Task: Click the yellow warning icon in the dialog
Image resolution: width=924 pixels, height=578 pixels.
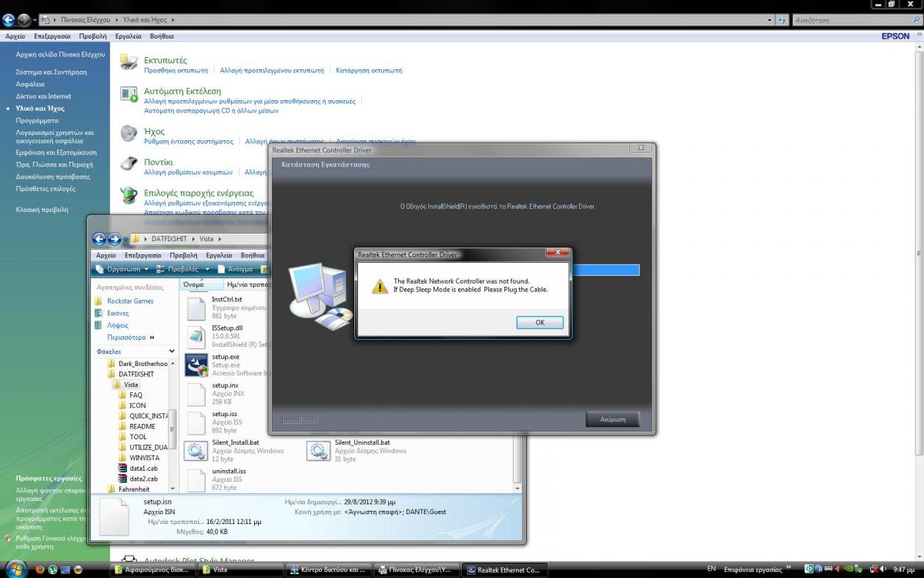Action: [380, 286]
